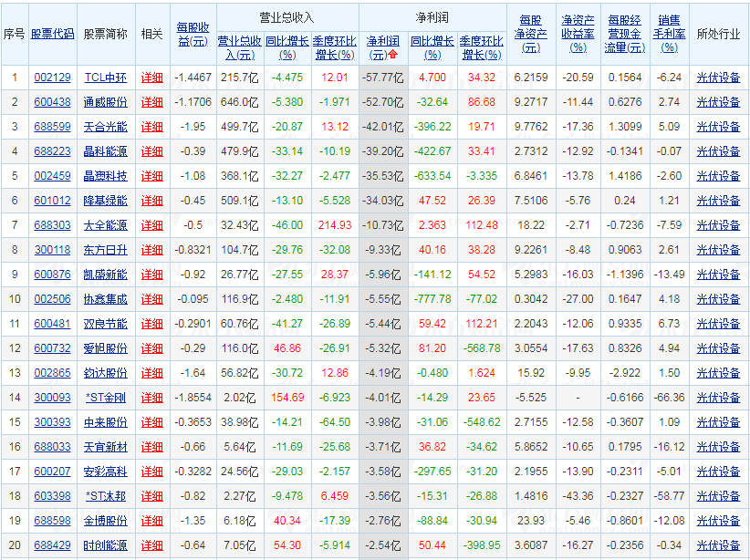Open stock name 大全能源
The width and height of the screenshot is (750, 560).
[x=105, y=225]
